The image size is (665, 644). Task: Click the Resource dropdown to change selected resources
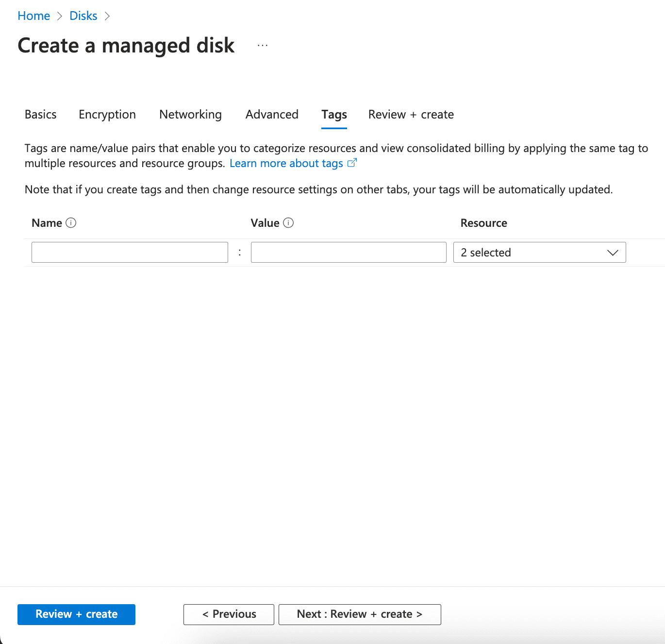(x=539, y=252)
